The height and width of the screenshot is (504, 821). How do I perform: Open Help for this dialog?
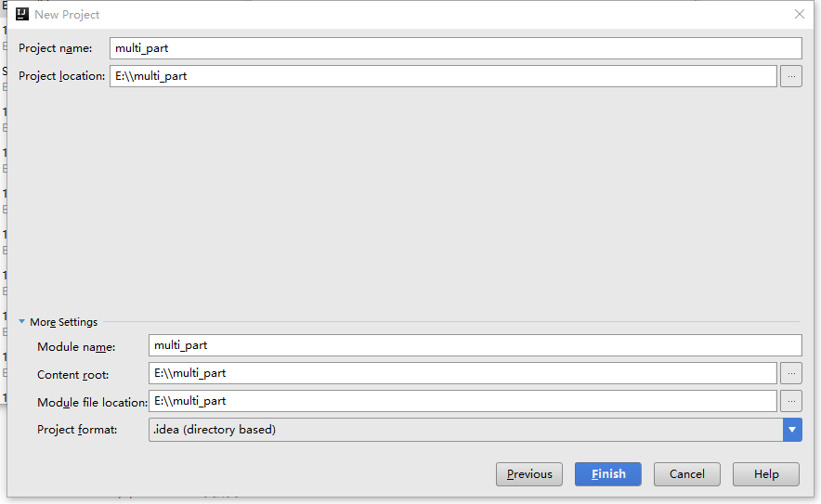[x=766, y=474]
